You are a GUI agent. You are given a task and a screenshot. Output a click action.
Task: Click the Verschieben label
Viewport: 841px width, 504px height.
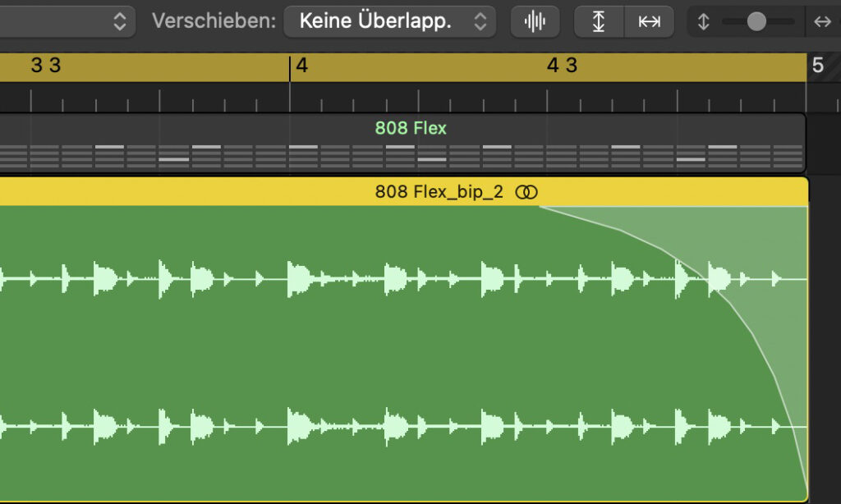(x=214, y=21)
